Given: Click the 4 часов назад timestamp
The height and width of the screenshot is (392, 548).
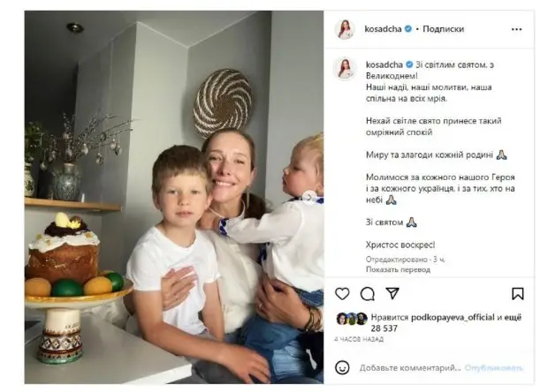Looking at the screenshot, I should click(359, 339).
